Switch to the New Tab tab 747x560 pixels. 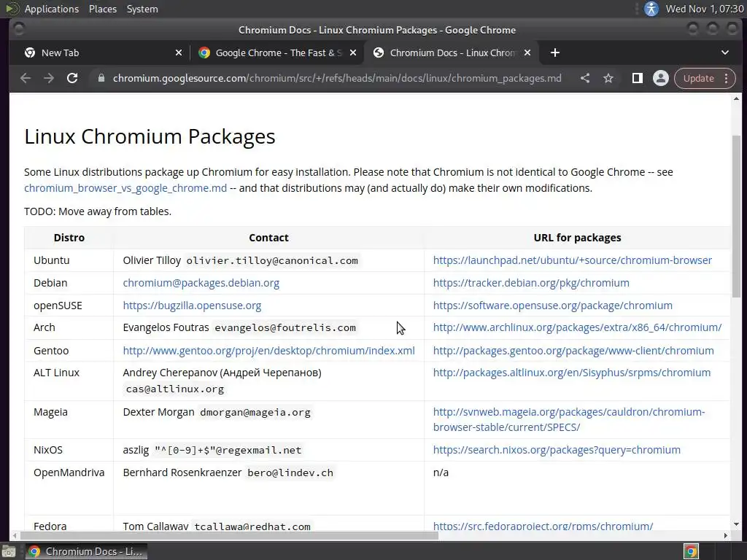point(103,52)
